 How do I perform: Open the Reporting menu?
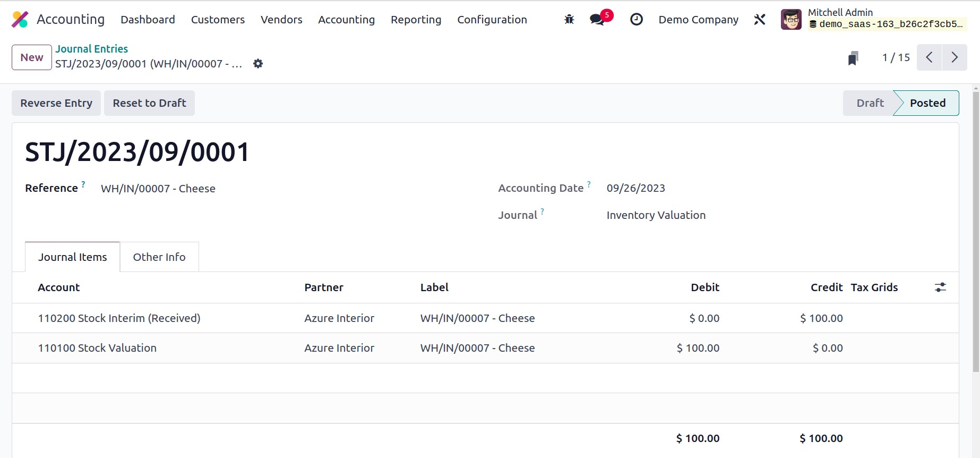[x=416, y=20]
